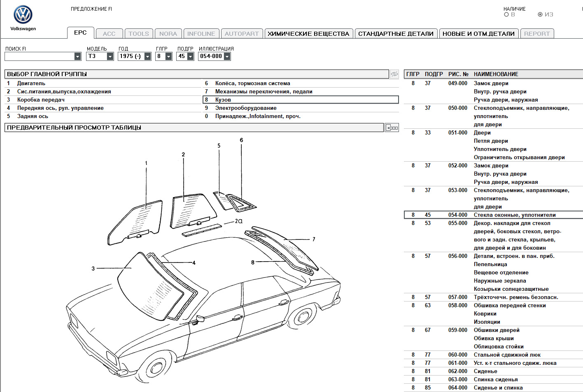The width and height of the screenshot is (583, 392).
Task: Open the ИЛЛЮСТРАЦИЯ dropdown showing 054-000
Action: pos(227,56)
